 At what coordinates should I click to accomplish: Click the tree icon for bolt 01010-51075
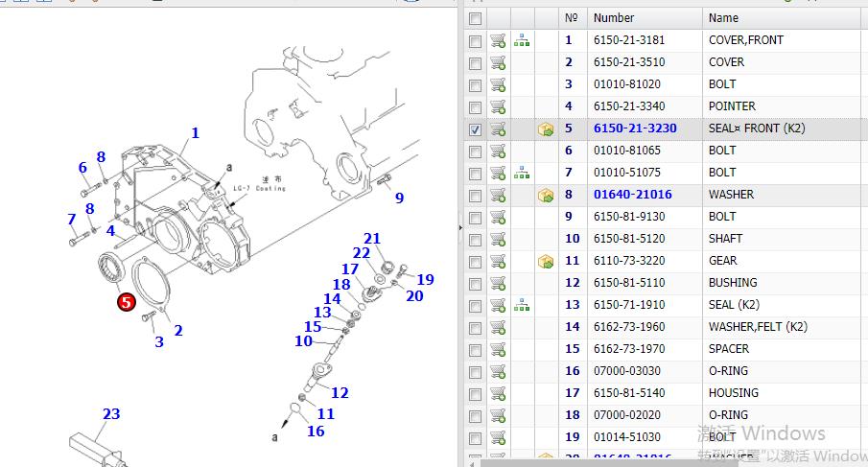pyautogui.click(x=522, y=173)
